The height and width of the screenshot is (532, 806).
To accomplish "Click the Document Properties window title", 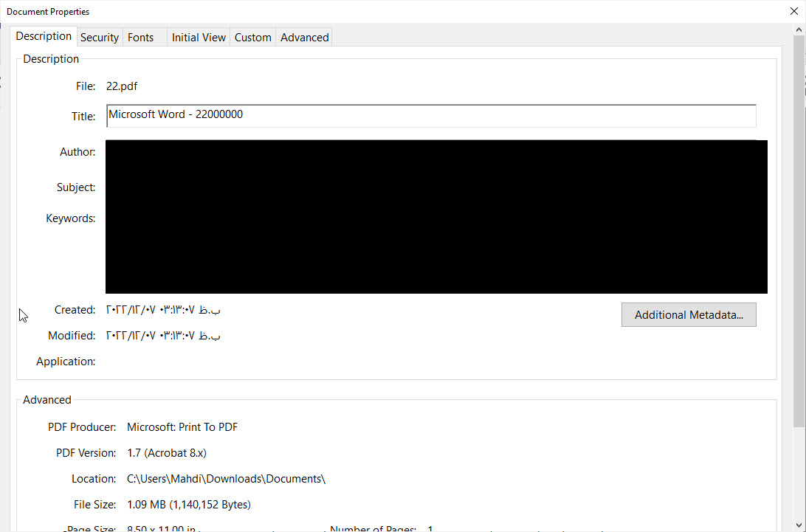I will click(48, 11).
